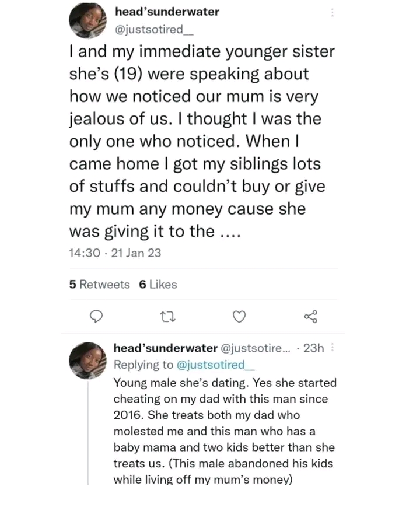
Task: Open the reply's 23h timestamp
Action: 313,348
